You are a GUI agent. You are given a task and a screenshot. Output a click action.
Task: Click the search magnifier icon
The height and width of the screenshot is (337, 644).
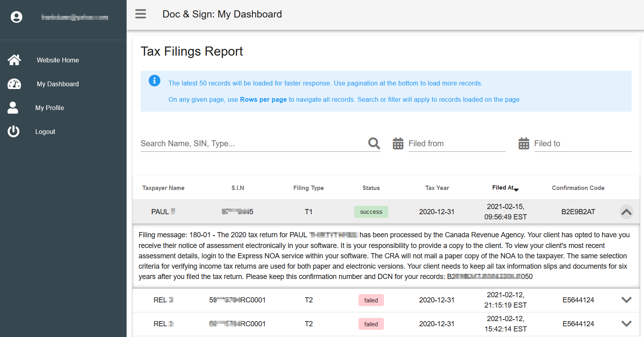click(374, 143)
